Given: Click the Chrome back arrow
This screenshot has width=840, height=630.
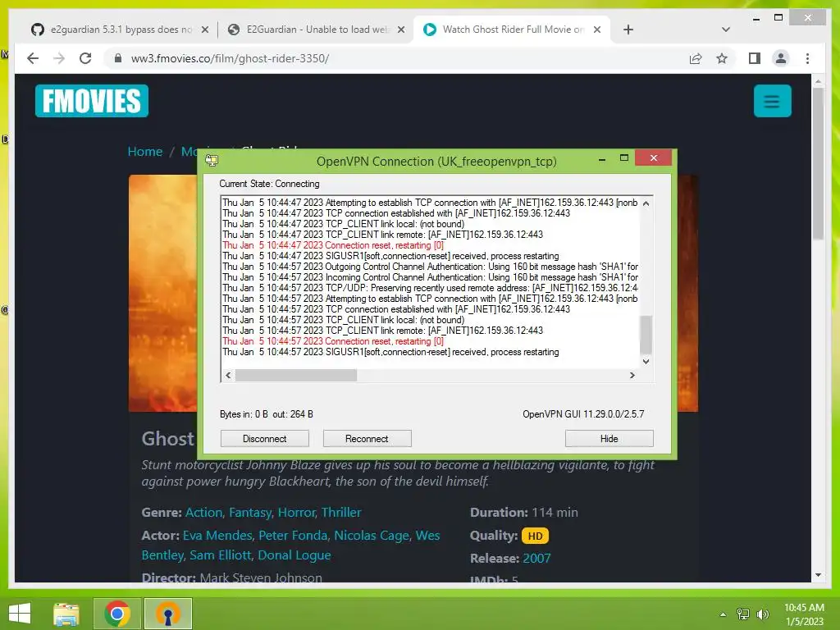Looking at the screenshot, I should click(x=33, y=58).
